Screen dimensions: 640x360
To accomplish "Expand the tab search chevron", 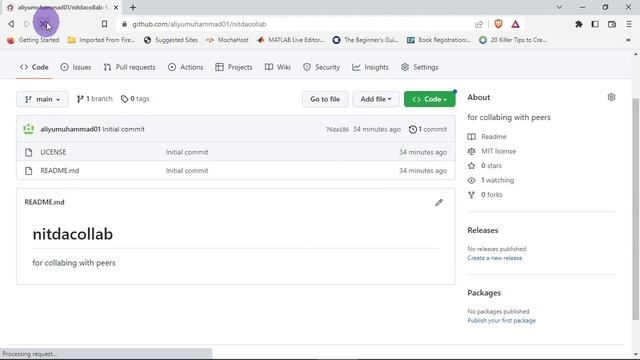I will tap(560, 7).
